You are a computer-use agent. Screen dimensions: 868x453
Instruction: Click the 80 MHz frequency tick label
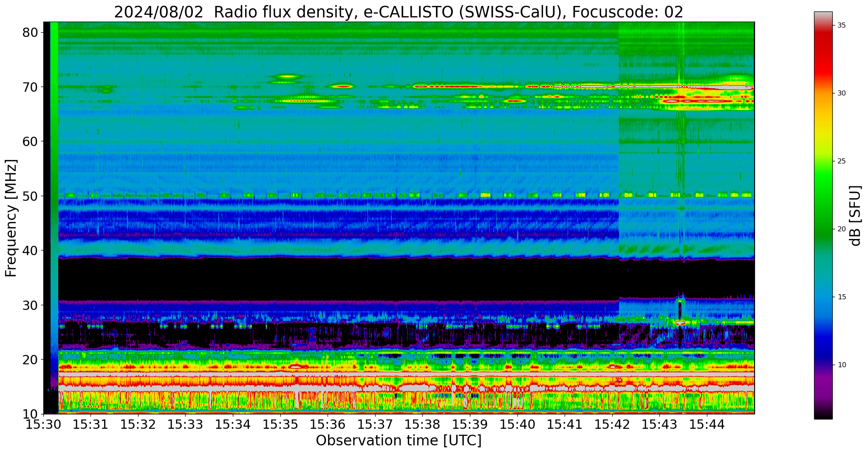pos(31,32)
